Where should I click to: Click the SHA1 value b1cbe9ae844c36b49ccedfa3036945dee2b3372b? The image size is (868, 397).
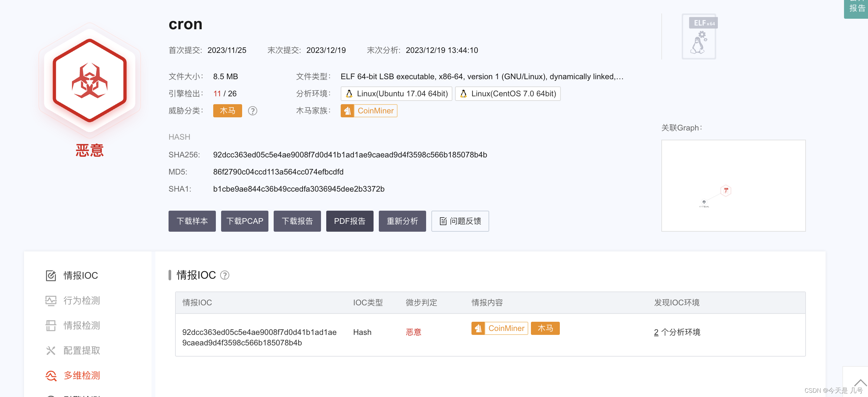299,189
